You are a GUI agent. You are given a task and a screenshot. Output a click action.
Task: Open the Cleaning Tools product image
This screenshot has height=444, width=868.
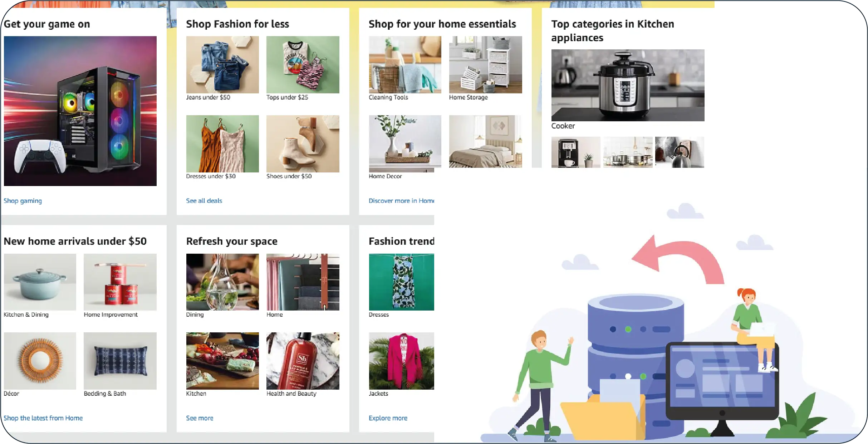[x=405, y=65]
